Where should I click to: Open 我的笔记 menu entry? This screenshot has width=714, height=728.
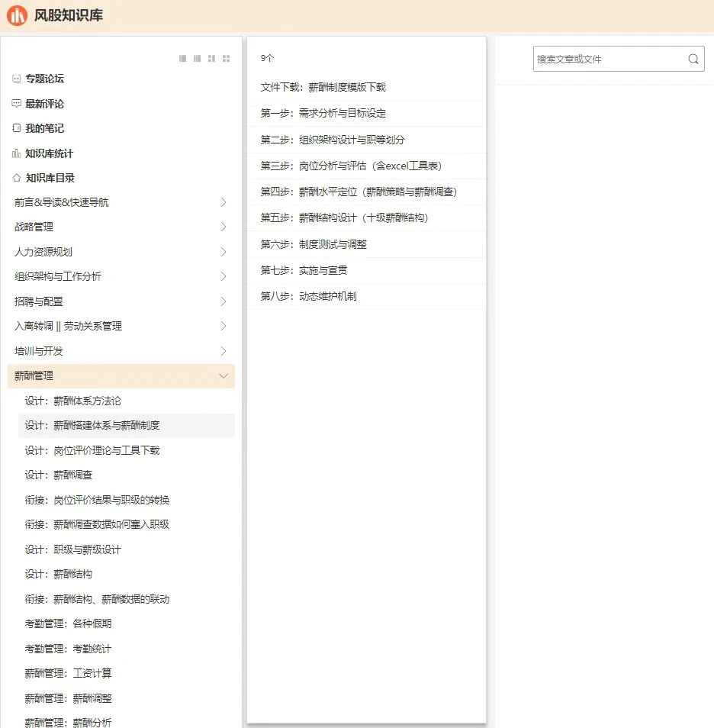44,128
